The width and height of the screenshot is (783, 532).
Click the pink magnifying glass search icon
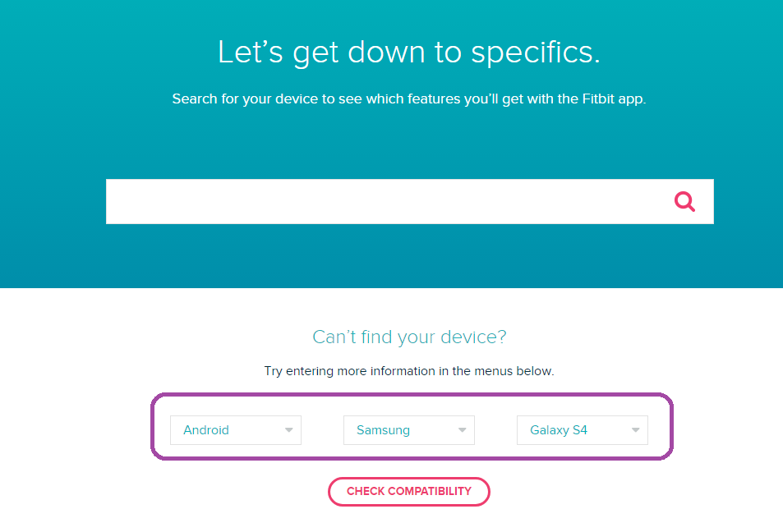tap(684, 201)
